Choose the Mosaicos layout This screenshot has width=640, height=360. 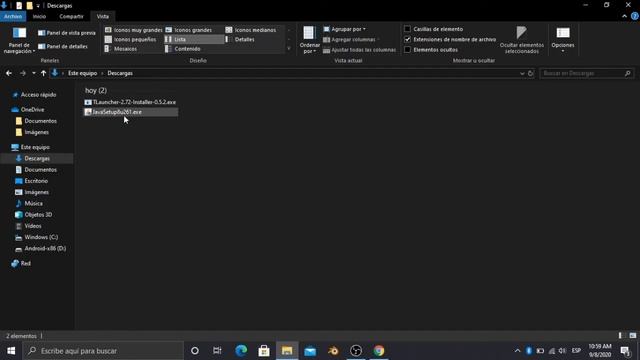[121, 49]
